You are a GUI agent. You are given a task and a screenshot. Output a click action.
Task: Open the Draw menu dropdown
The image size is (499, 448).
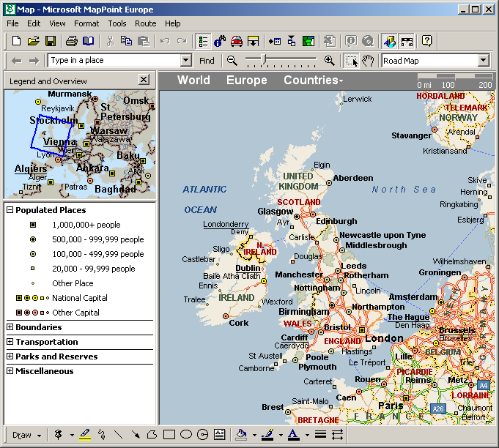26,435
